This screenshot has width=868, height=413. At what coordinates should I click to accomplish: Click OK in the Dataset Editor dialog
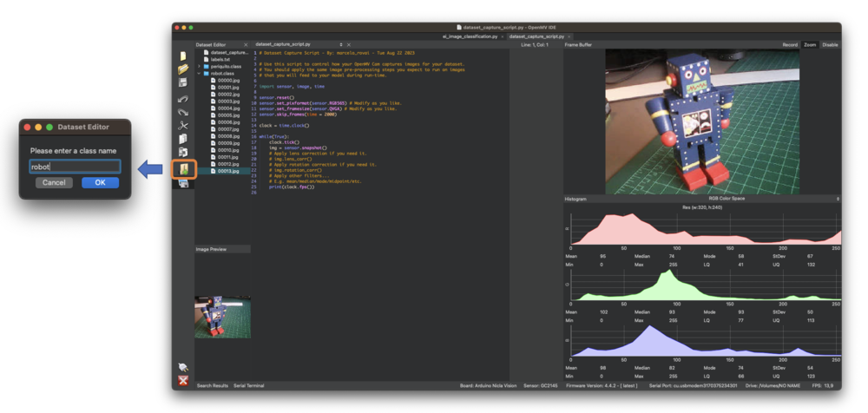coord(100,182)
